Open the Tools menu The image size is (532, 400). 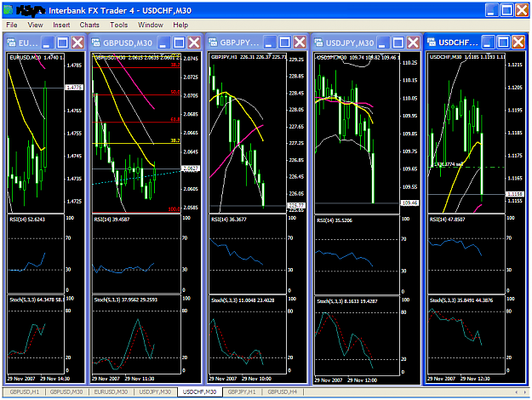[x=119, y=25]
